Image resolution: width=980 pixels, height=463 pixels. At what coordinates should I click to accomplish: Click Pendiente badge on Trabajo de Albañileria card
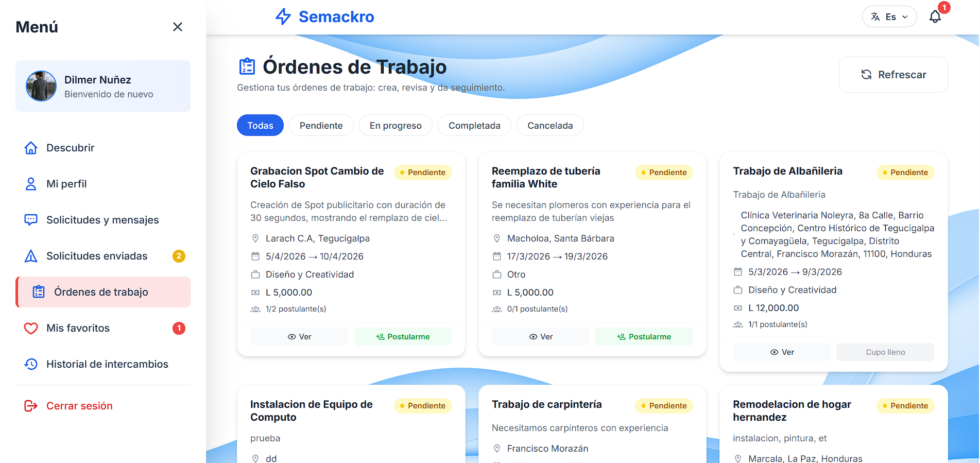point(905,172)
